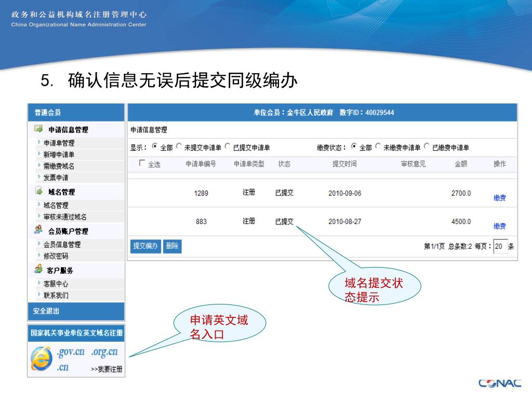
Task: Choose the 已提交申请单 radio option
Action: [228, 147]
